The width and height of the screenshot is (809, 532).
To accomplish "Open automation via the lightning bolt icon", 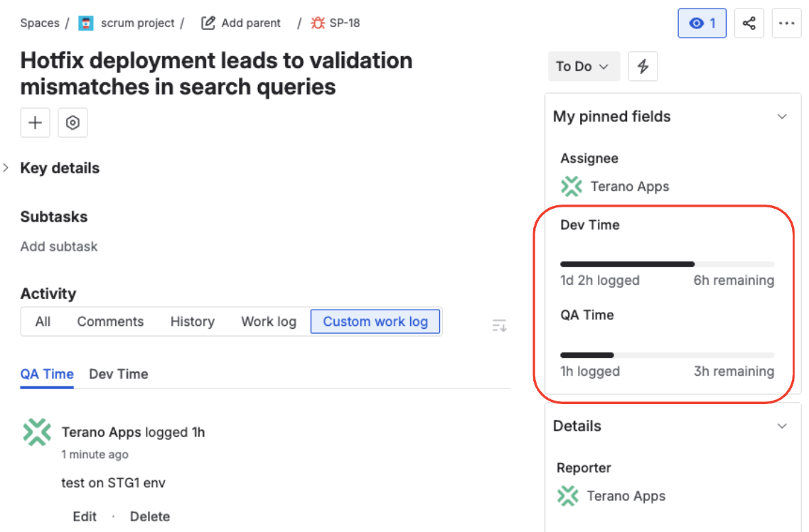I will [x=643, y=65].
